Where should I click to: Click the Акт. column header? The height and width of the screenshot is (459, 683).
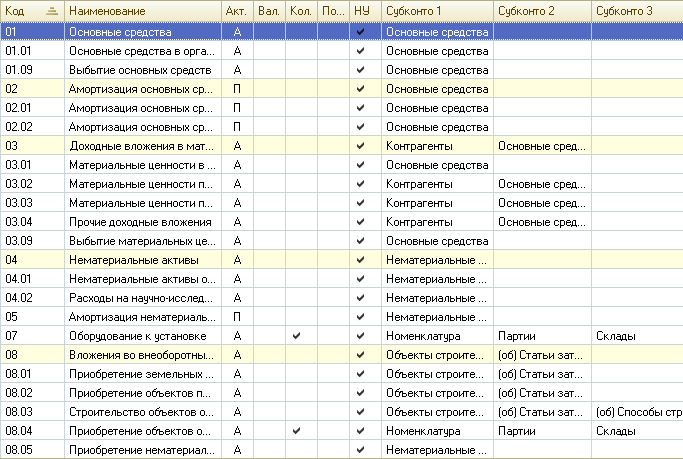tap(237, 11)
